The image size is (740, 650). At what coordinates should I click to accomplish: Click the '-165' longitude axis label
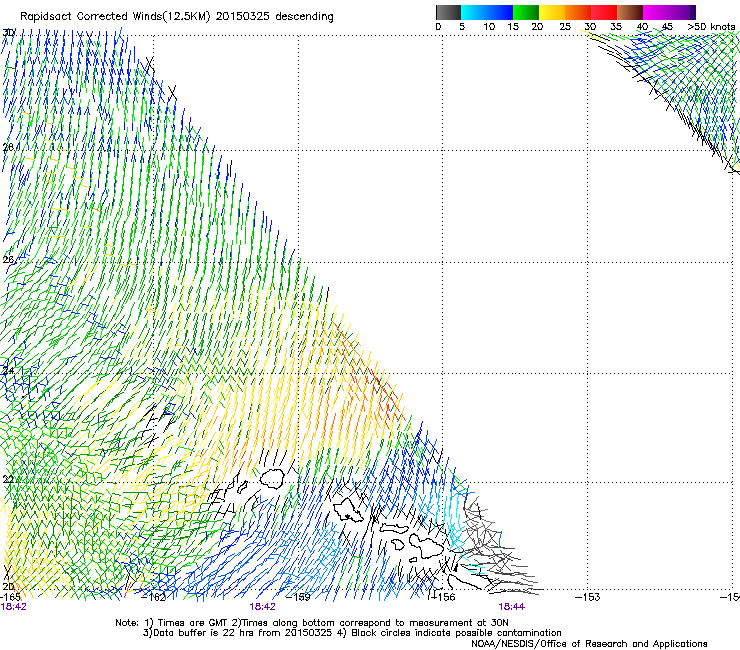pyautogui.click(x=11, y=597)
